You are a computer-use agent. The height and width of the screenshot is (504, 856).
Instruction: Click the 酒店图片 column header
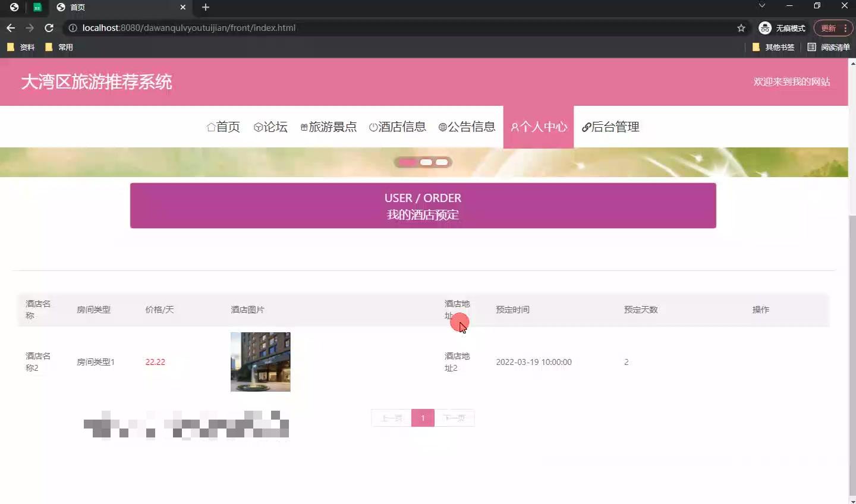pos(247,310)
